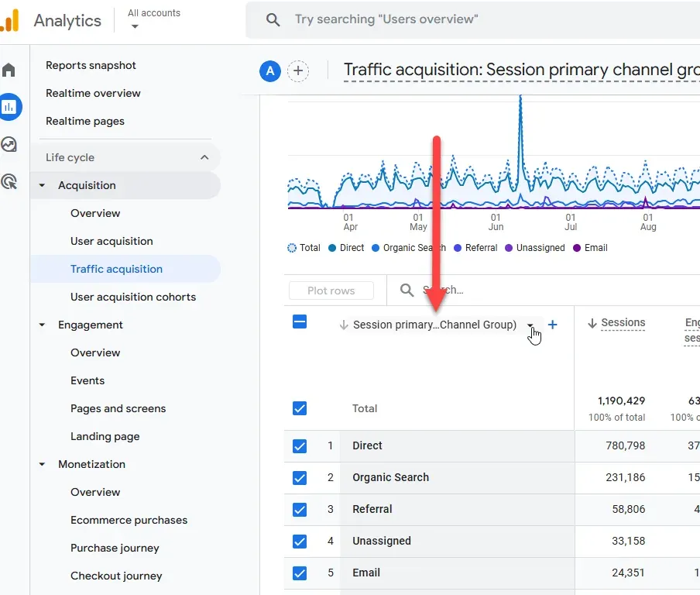Open User acquisition cohorts report

133,297
